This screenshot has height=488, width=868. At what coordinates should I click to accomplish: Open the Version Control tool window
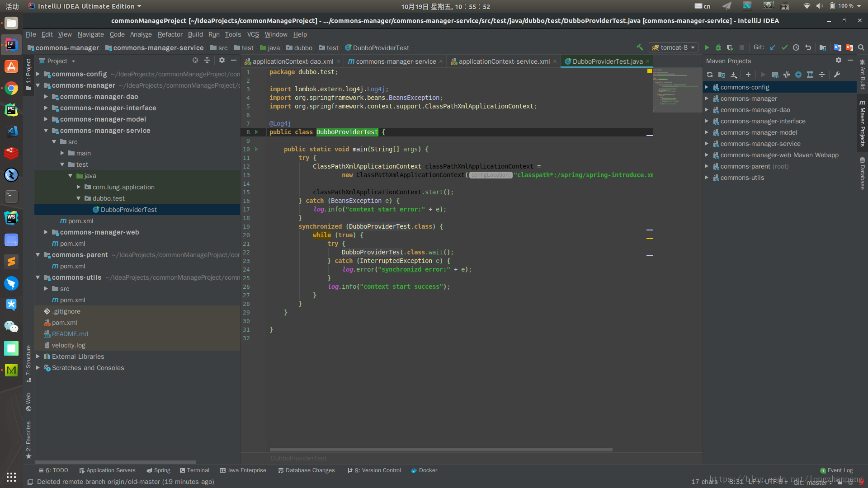(x=374, y=470)
